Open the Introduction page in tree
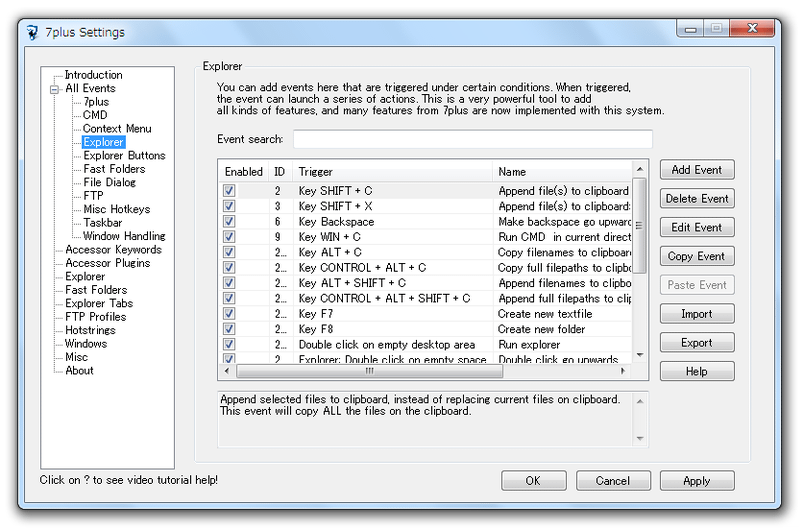 (93, 75)
